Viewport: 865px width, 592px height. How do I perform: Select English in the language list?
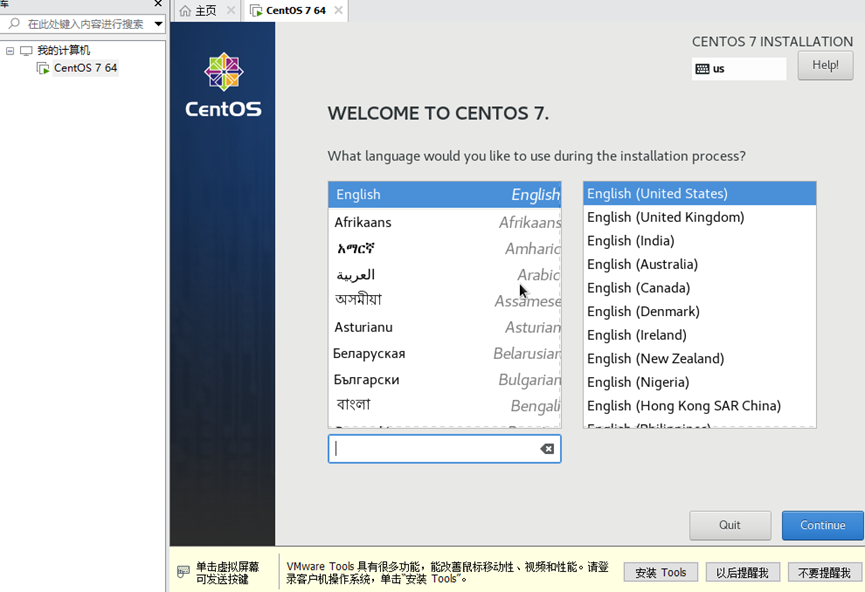click(x=445, y=195)
